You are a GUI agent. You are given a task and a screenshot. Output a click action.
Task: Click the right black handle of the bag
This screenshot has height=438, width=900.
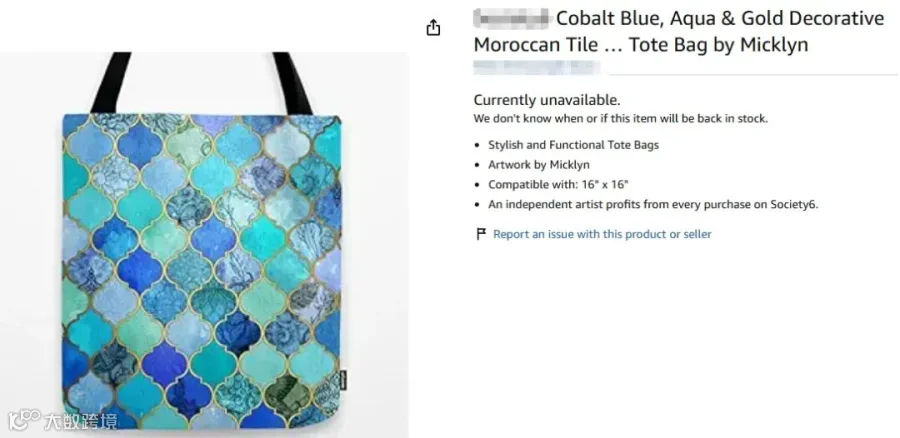coord(292,84)
